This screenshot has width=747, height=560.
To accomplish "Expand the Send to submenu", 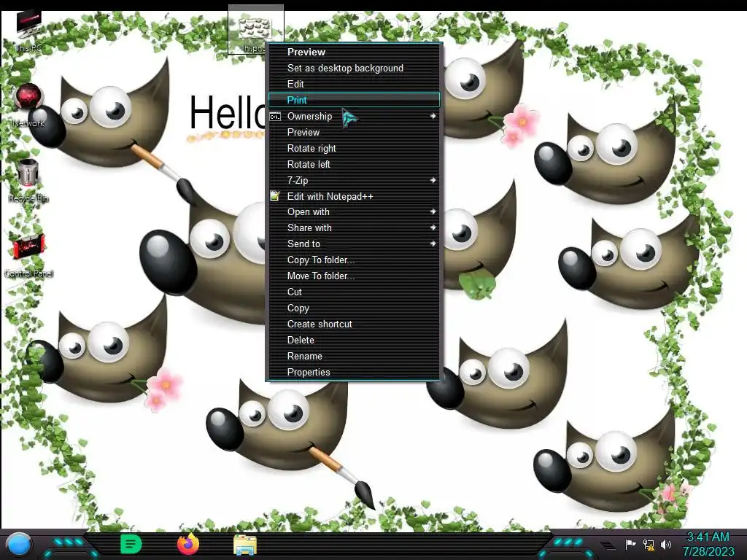I will tap(354, 244).
